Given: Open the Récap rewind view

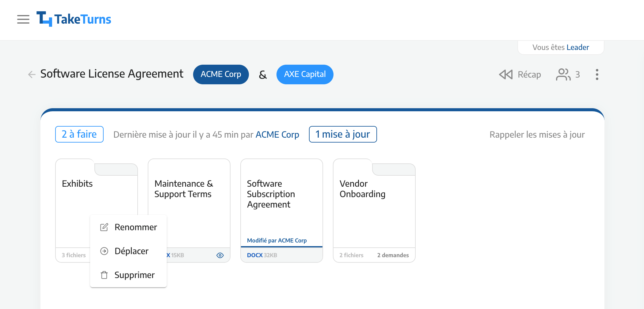Looking at the screenshot, I should (x=520, y=74).
